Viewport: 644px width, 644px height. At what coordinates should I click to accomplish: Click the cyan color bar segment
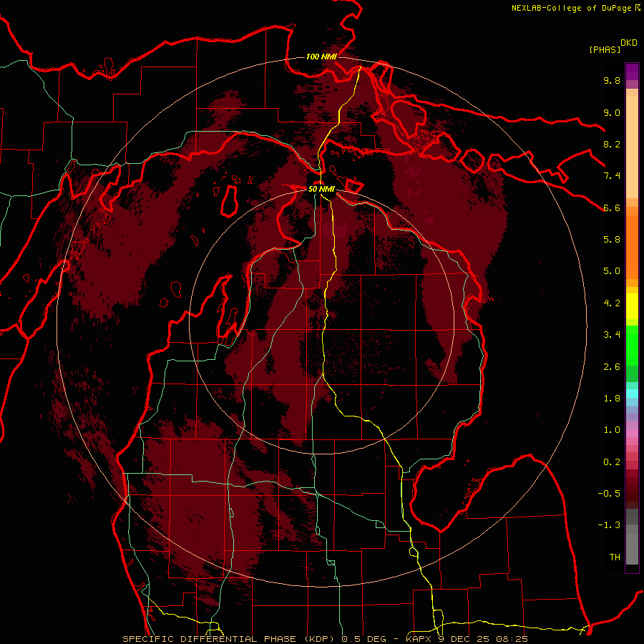point(632,394)
